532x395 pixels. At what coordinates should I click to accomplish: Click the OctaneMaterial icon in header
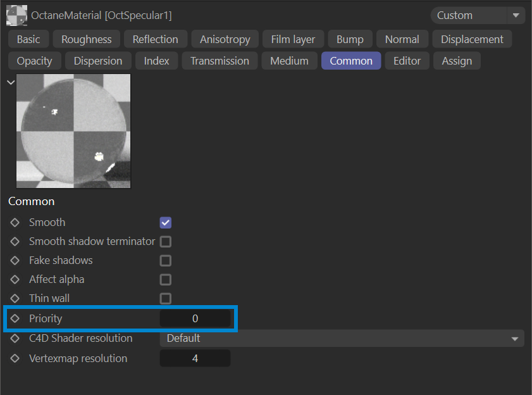click(16, 15)
